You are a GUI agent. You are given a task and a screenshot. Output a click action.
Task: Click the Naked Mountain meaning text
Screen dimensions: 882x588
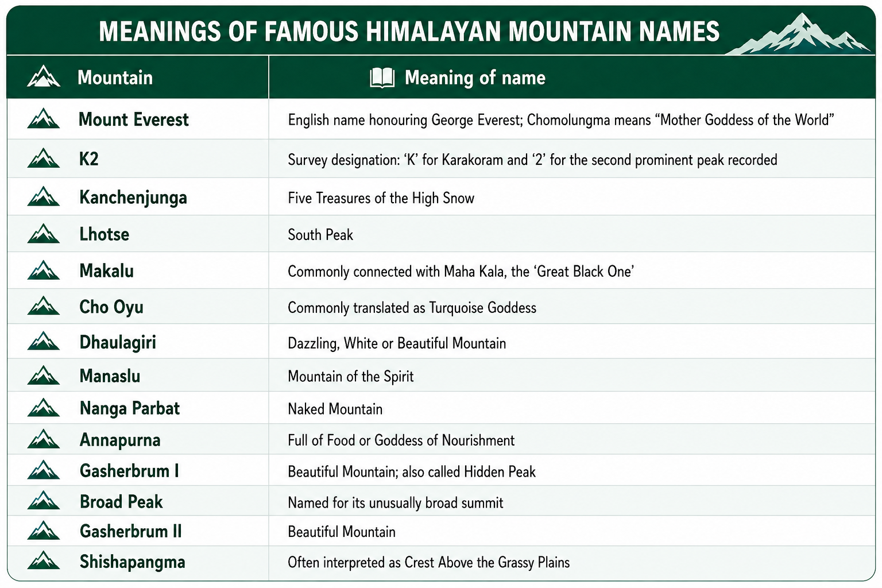[335, 409]
